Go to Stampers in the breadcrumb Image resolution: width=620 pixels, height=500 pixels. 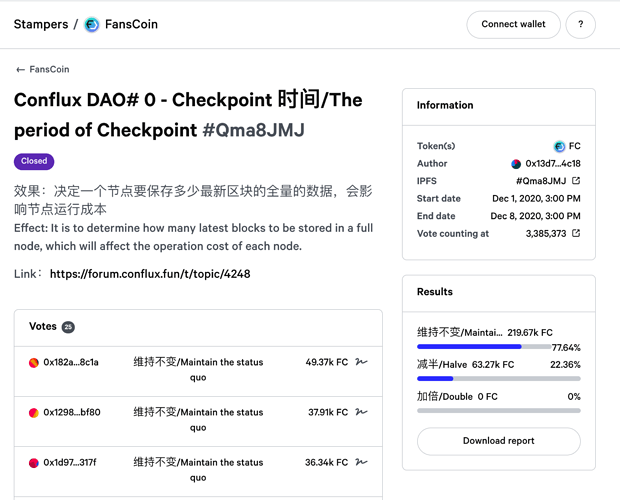click(41, 25)
